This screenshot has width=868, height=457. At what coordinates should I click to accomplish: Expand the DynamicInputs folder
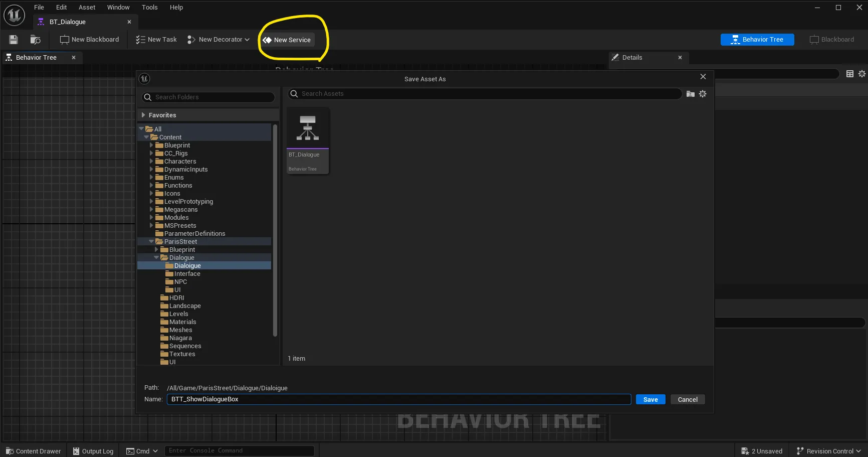click(151, 169)
